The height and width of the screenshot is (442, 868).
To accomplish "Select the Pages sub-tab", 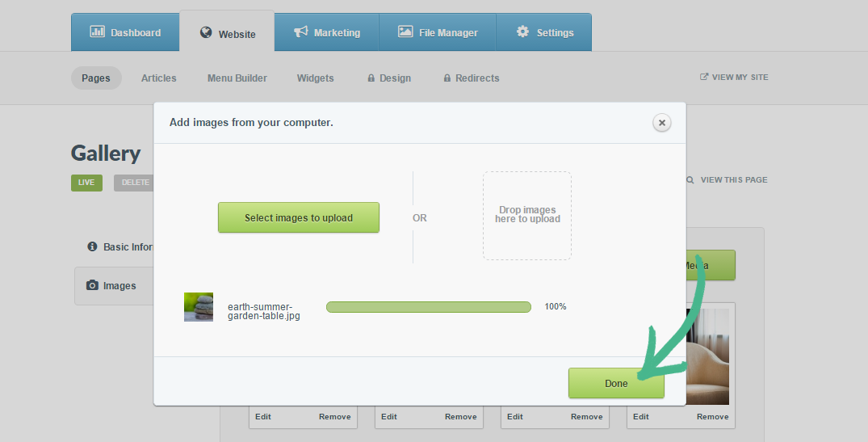I will click(x=96, y=78).
